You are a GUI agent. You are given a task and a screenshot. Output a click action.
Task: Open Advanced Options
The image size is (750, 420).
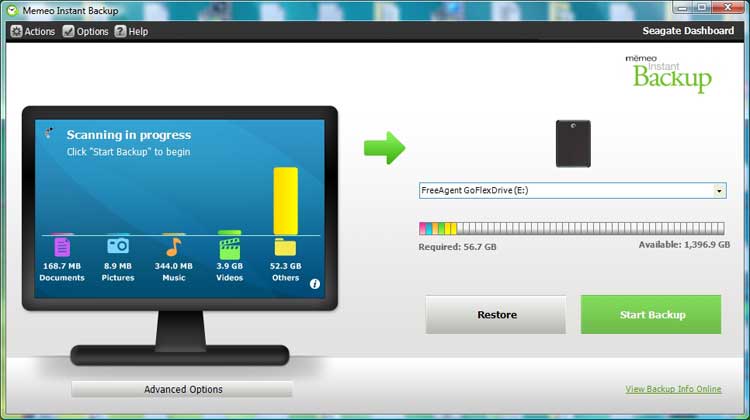(x=182, y=389)
